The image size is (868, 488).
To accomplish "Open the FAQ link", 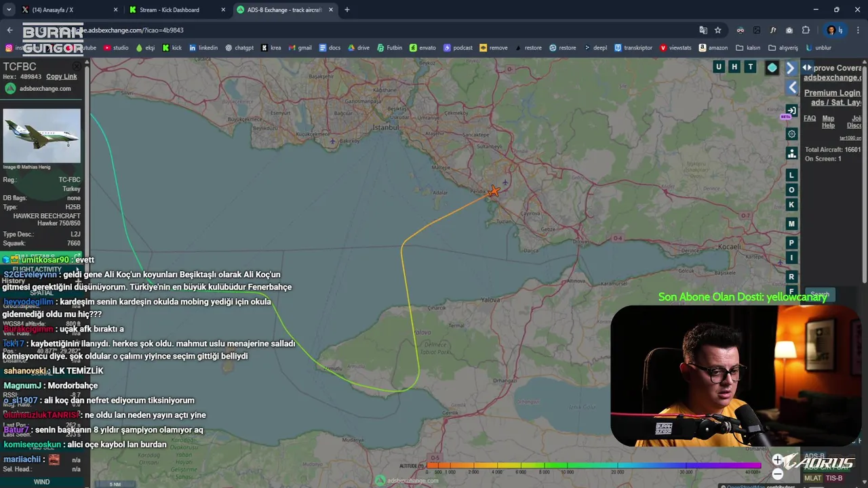I will click(810, 118).
